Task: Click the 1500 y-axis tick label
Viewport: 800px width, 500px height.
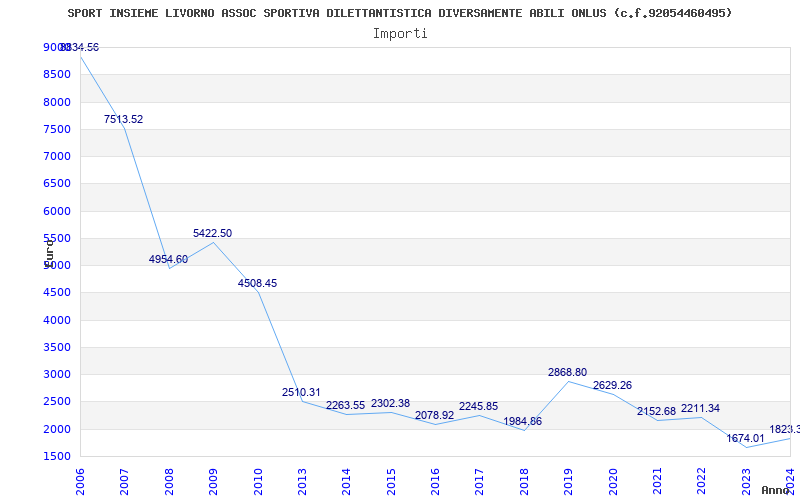Action: click(x=56, y=456)
